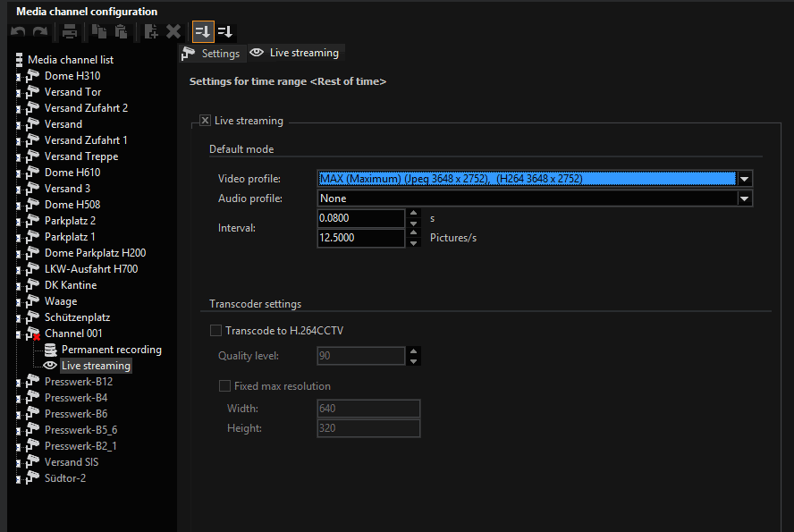Viewport: 794px width, 532px height.
Task: Click the undo arrow in the toolbar
Action: 17,32
